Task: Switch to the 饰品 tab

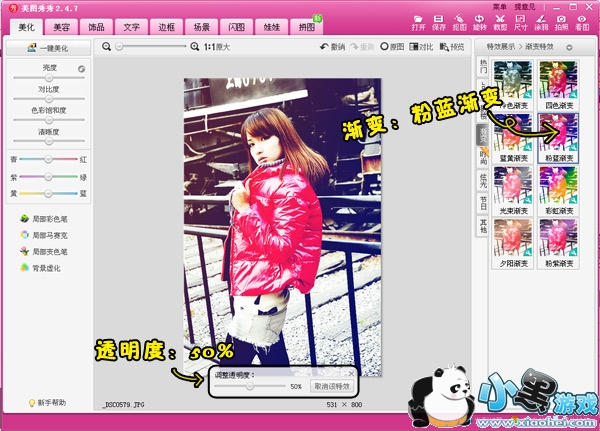Action: point(96,27)
